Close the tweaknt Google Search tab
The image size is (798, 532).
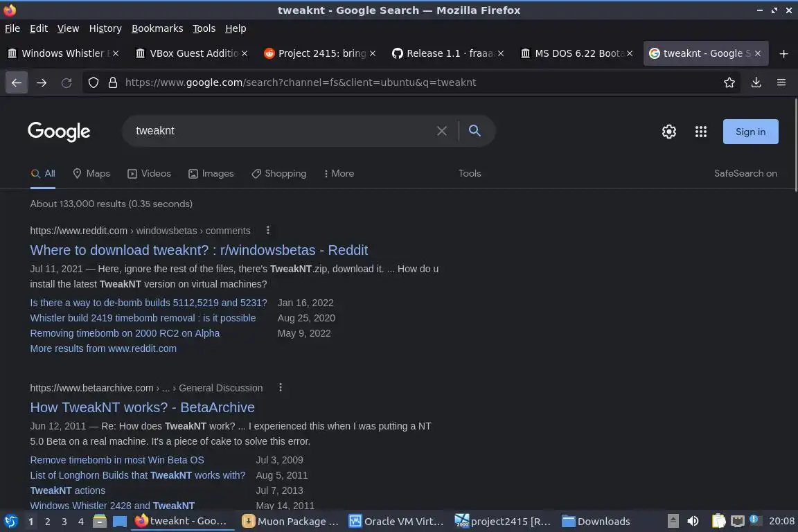click(x=758, y=53)
